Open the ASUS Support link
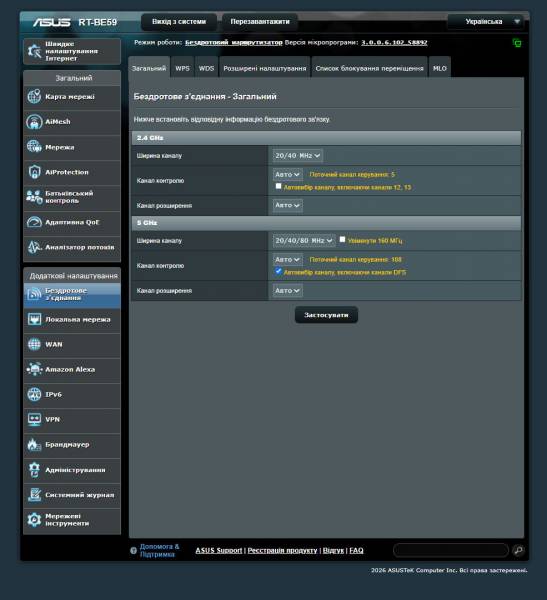Viewport: 547px width, 600px height. (x=219, y=550)
